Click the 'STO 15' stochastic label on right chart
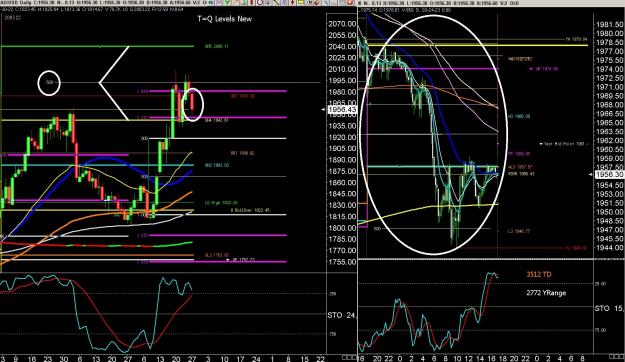This screenshot has height=362, width=625. [x=609, y=309]
